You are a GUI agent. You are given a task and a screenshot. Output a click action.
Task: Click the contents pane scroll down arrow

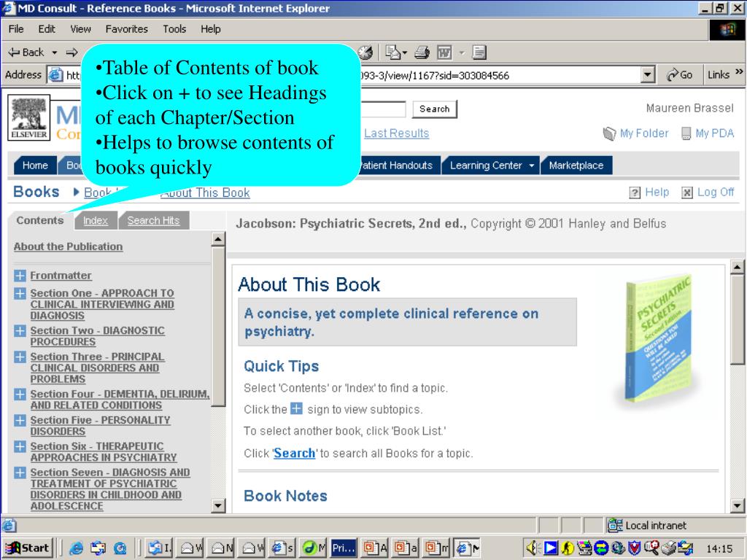tap(218, 505)
